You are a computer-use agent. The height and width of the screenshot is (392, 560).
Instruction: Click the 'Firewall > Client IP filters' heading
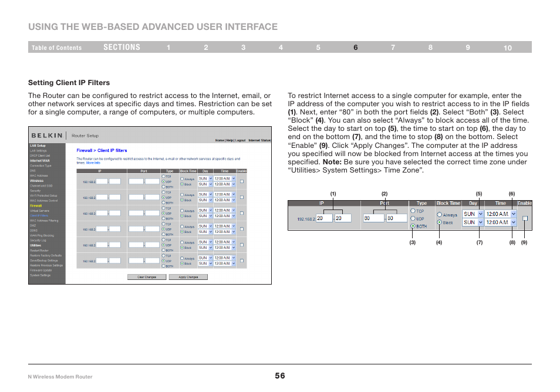point(102,151)
